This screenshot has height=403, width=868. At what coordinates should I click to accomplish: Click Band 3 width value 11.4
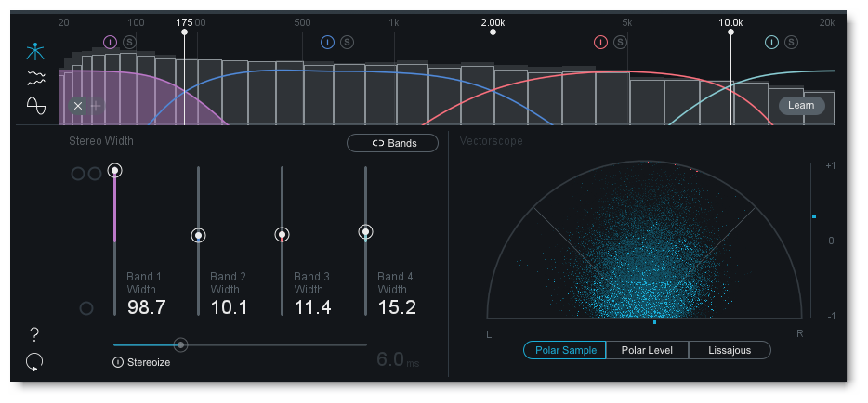point(313,308)
